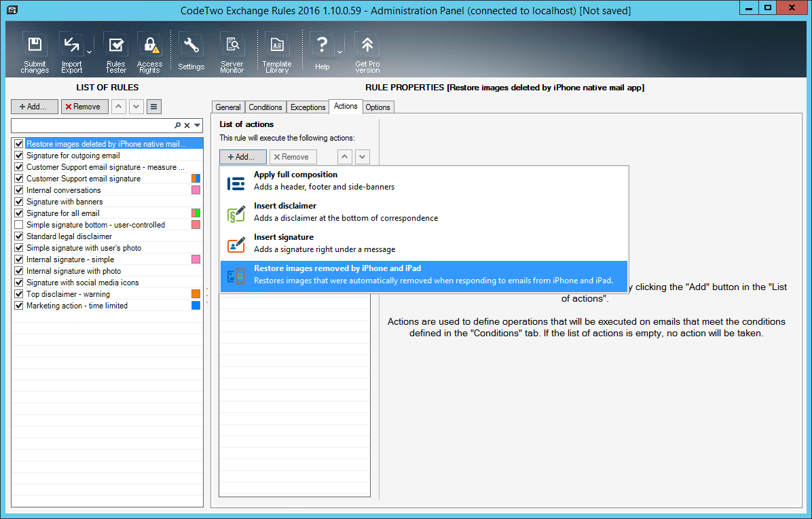Expand the Import Export dropdown arrow
812x519 pixels.
[x=89, y=52]
